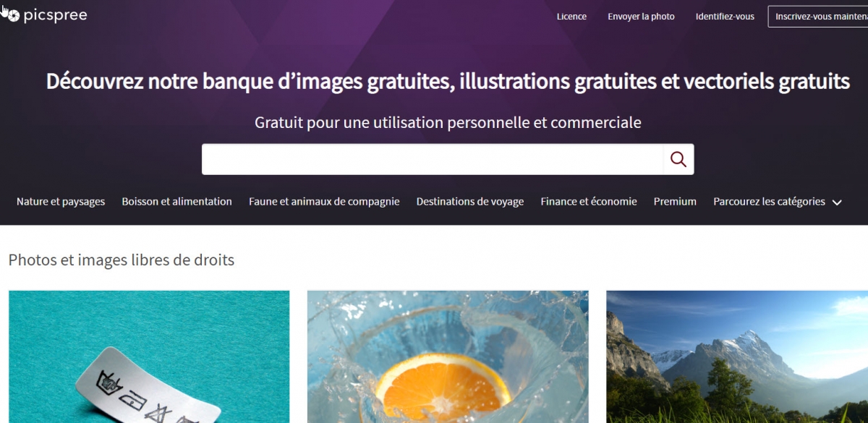Open the Licence page
868x423 pixels.
point(571,17)
